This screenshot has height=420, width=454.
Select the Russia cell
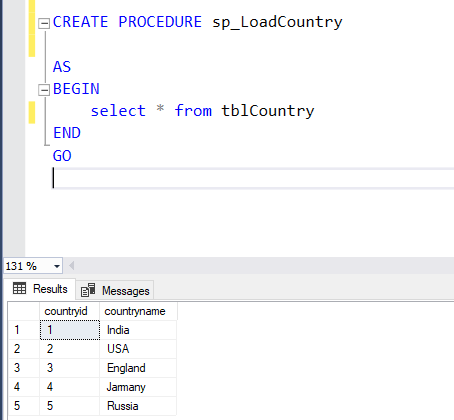tap(138, 406)
